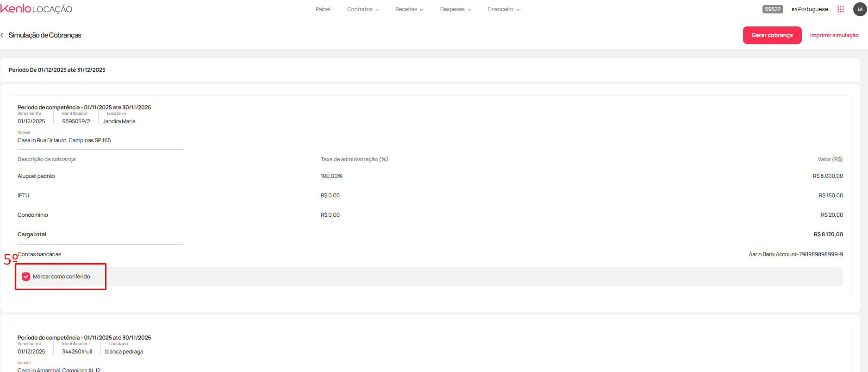The image size is (868, 372).
Task: Click the Contas bancárias label
Action: coord(39,254)
